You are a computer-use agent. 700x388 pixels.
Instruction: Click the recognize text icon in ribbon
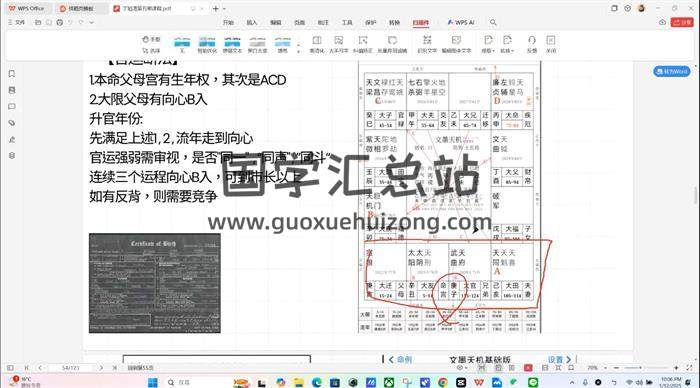tap(427, 44)
